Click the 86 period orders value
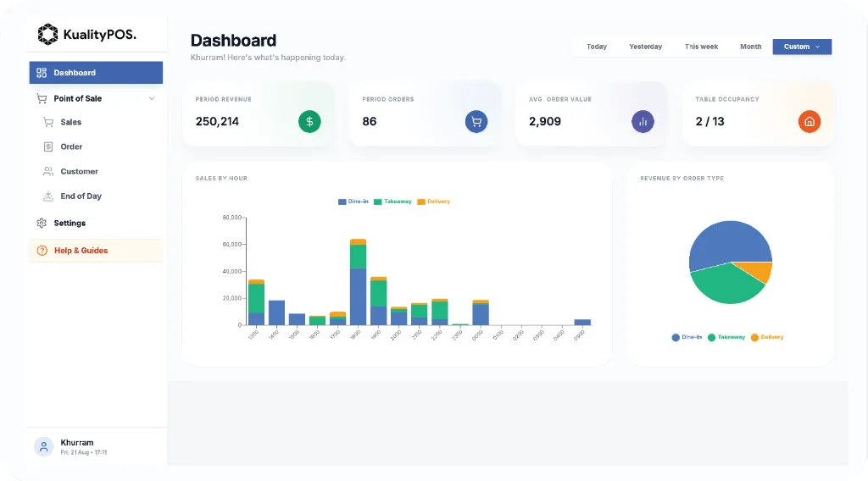Screen dimensions: 868x481 tap(370, 122)
